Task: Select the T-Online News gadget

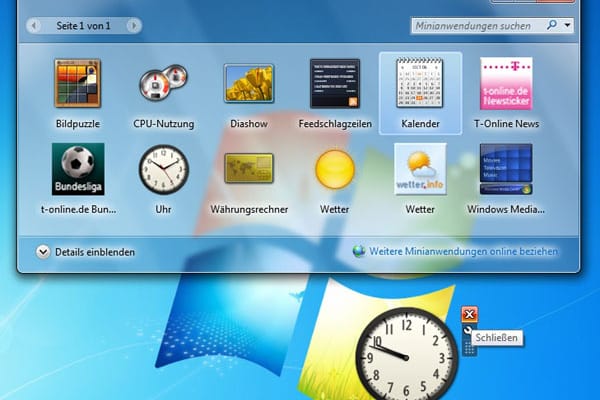Action: point(506,83)
